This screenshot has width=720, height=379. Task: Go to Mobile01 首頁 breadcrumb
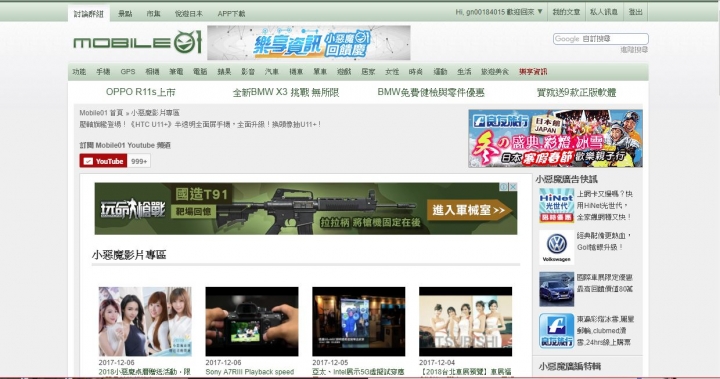click(101, 113)
